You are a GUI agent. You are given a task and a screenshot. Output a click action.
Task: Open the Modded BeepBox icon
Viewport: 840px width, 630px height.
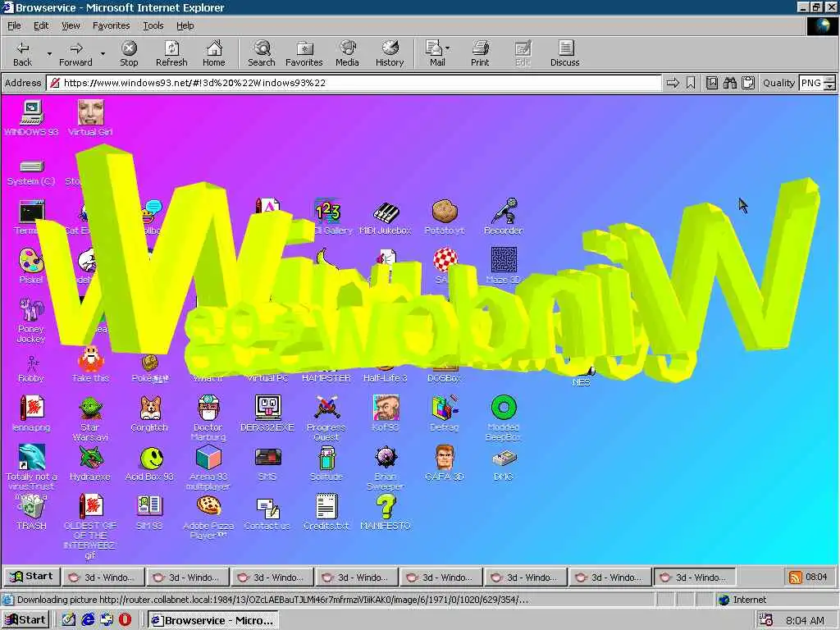pyautogui.click(x=504, y=418)
